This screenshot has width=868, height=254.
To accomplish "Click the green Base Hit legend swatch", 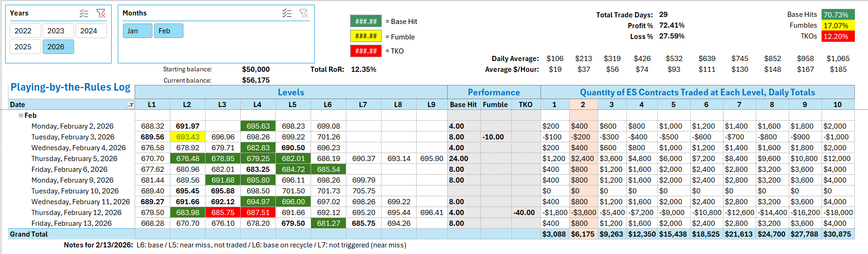I will pos(365,21).
